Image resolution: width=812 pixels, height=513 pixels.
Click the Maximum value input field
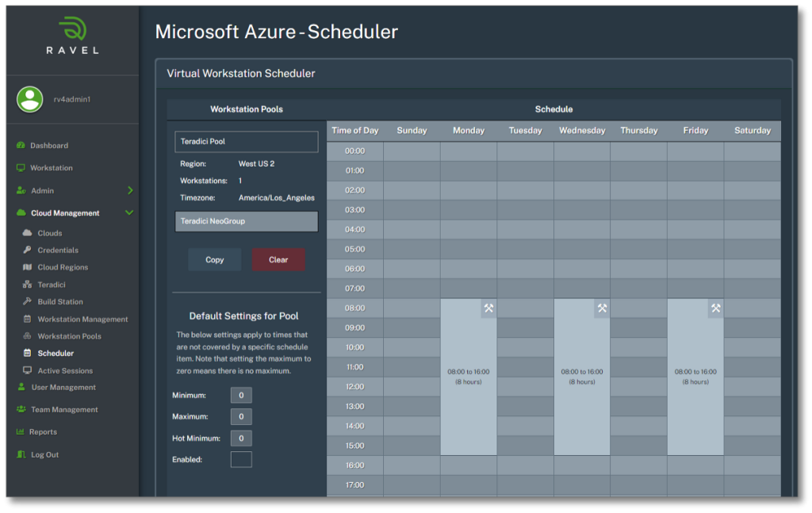pos(241,417)
